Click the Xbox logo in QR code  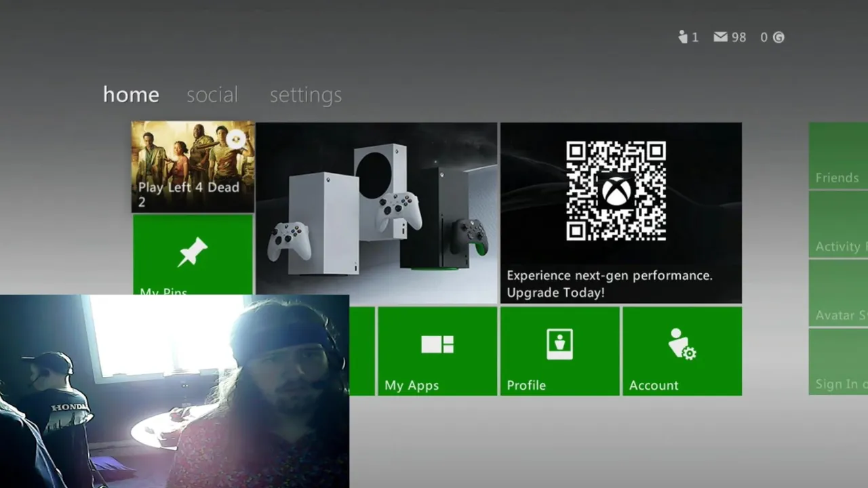(616, 192)
